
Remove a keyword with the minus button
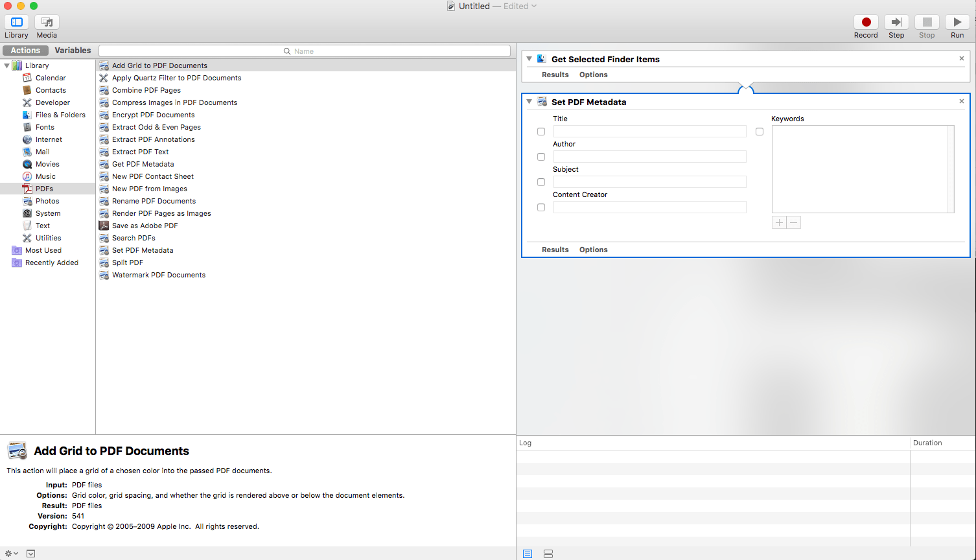coord(794,222)
